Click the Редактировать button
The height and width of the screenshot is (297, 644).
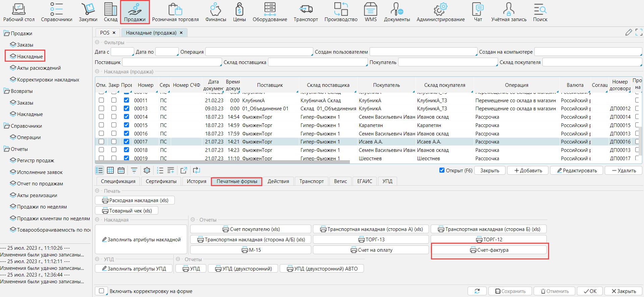pyautogui.click(x=577, y=170)
